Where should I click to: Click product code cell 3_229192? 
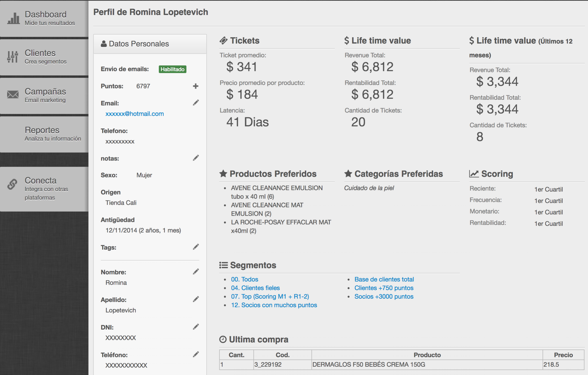click(283, 365)
